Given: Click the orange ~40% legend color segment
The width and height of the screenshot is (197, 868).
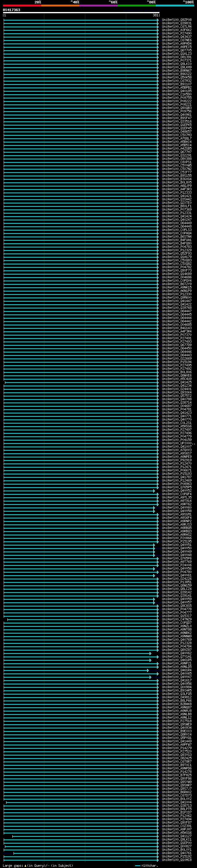Looking at the screenshot, I should point(60,6).
